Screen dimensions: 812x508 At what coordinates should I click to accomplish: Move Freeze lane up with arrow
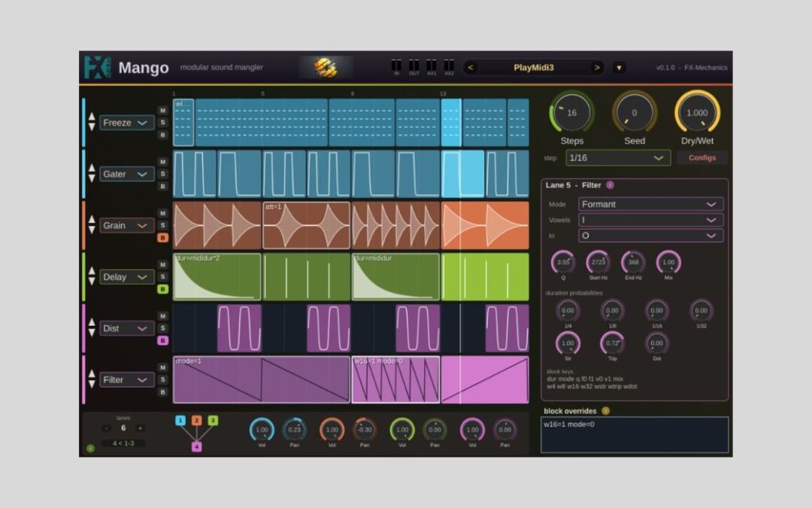(x=92, y=117)
